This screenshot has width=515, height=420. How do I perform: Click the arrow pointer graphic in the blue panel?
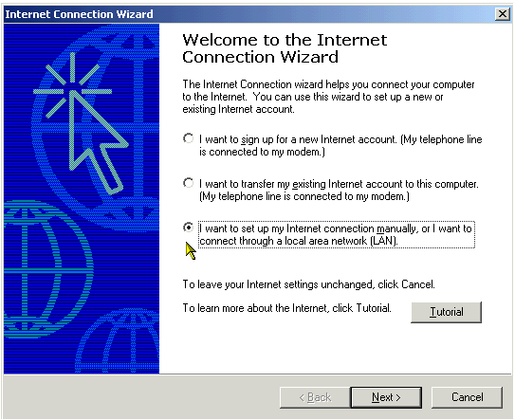coord(95,141)
